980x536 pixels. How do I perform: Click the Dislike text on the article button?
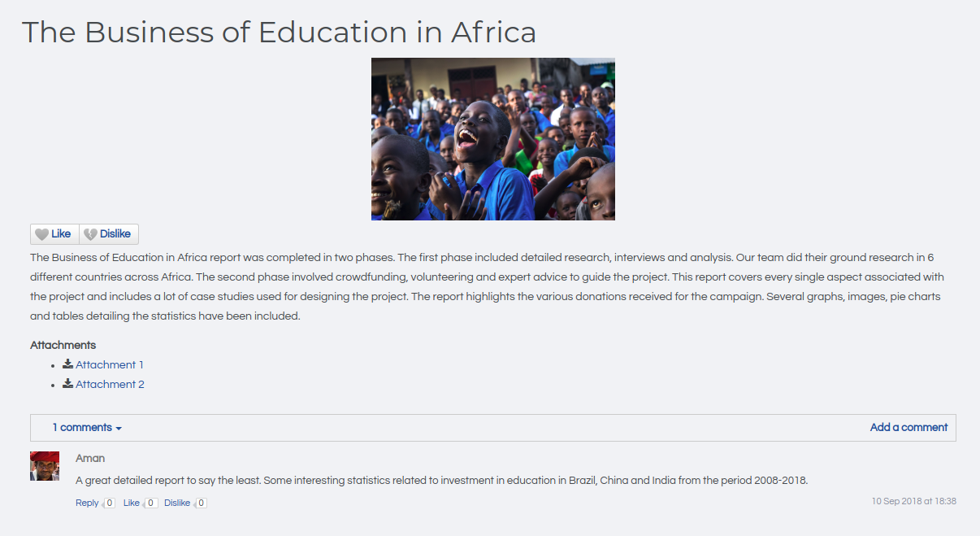tap(115, 234)
